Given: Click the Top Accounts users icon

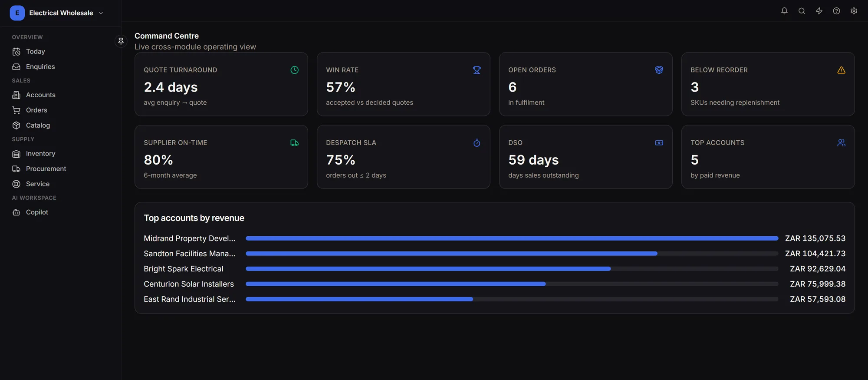Looking at the screenshot, I should (841, 143).
